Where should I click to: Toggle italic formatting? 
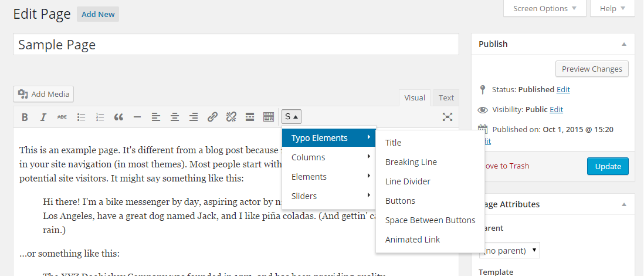click(43, 117)
